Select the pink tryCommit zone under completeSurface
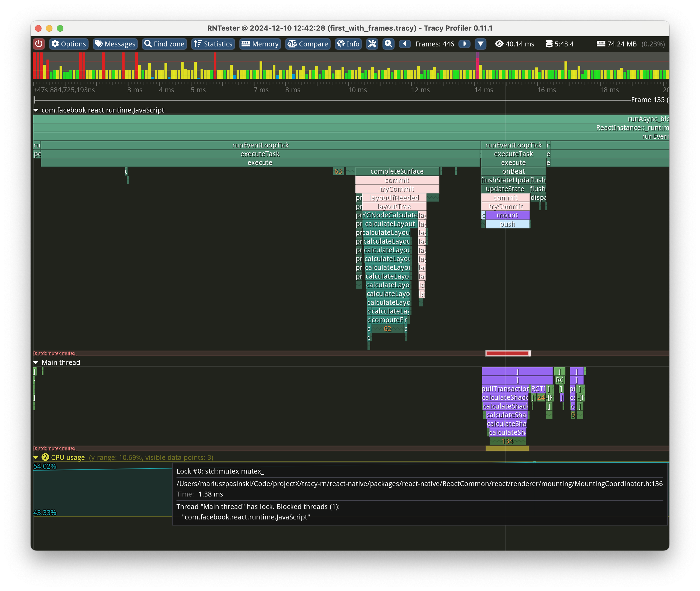The image size is (700, 591). coord(397,189)
